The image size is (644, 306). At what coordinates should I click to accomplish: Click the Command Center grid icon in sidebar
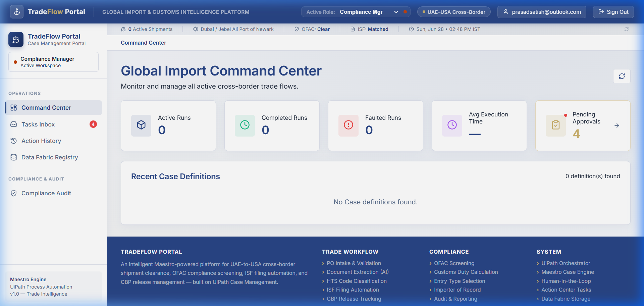(14, 108)
